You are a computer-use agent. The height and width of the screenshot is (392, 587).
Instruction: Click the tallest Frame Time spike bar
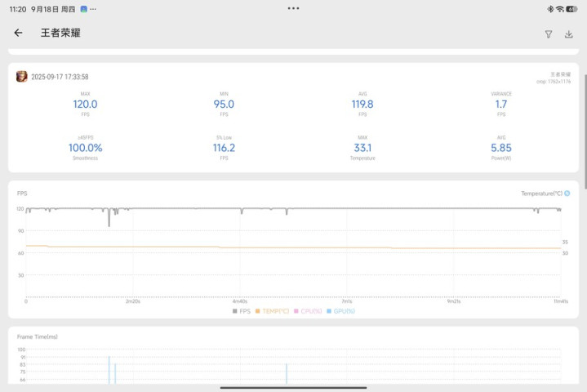[109, 369]
